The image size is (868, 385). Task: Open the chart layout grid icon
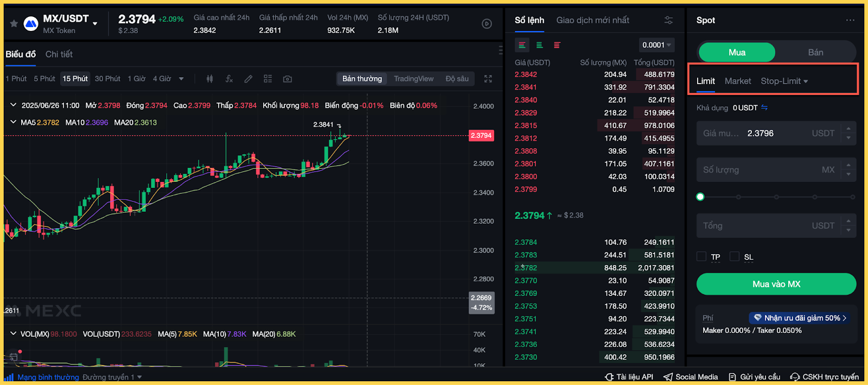[268, 79]
